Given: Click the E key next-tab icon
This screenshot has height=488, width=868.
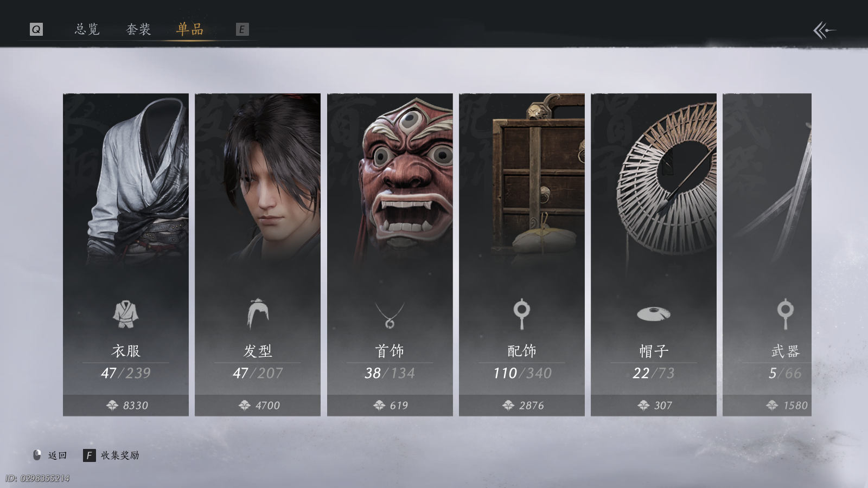Looking at the screenshot, I should tap(242, 29).
